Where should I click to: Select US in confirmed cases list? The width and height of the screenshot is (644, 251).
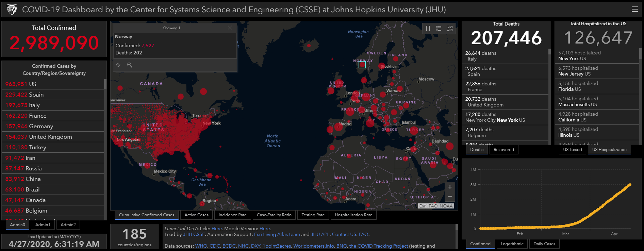pyautogui.click(x=53, y=84)
